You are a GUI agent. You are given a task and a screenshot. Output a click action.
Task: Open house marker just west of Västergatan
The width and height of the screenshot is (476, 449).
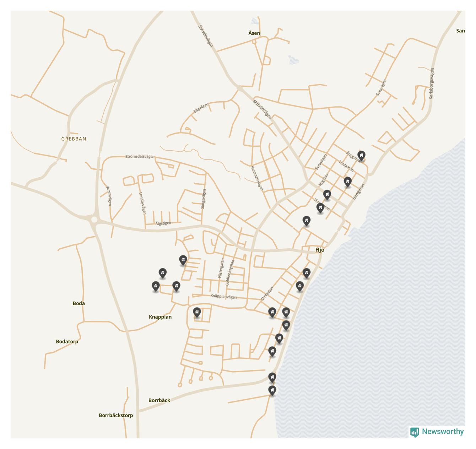[183, 260]
